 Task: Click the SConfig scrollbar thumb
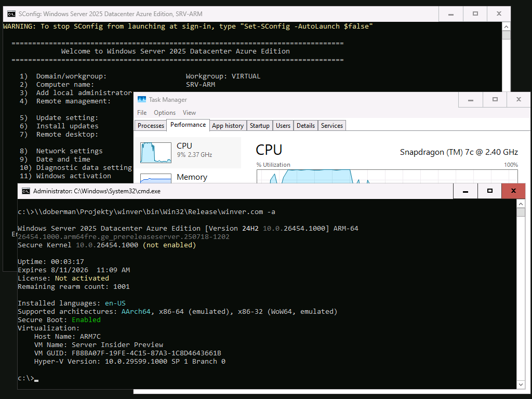(506, 35)
